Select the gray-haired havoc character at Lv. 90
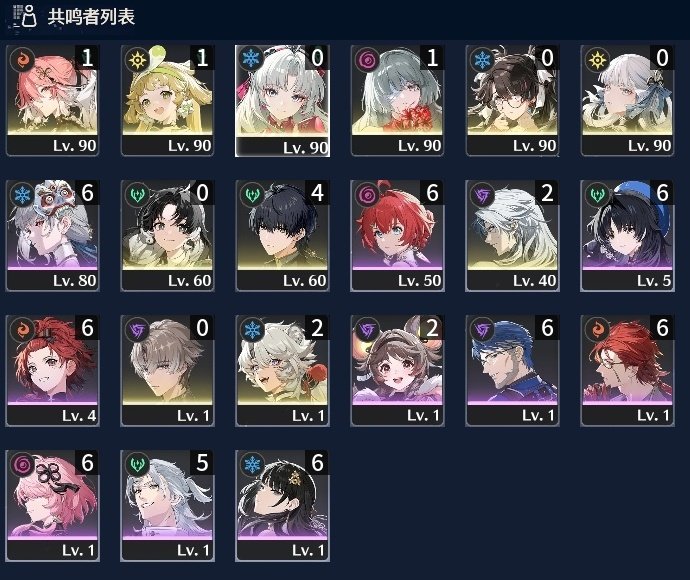This screenshot has height=580, width=690. [397, 100]
